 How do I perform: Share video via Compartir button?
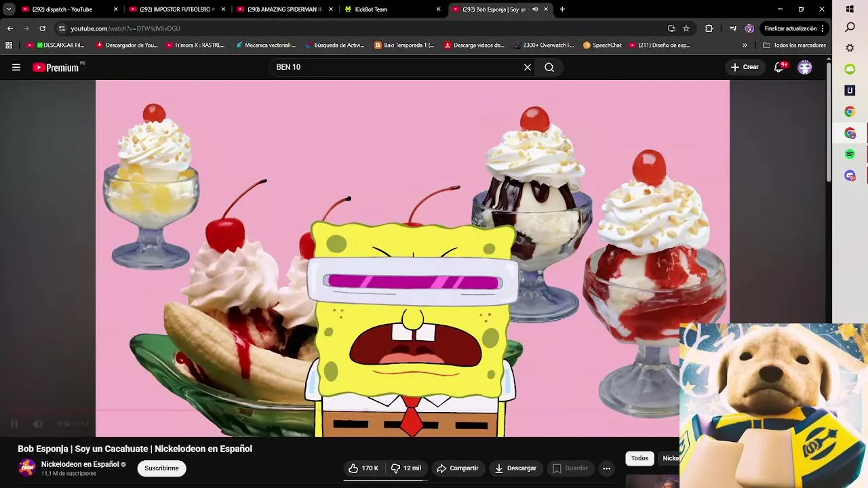pos(458,468)
